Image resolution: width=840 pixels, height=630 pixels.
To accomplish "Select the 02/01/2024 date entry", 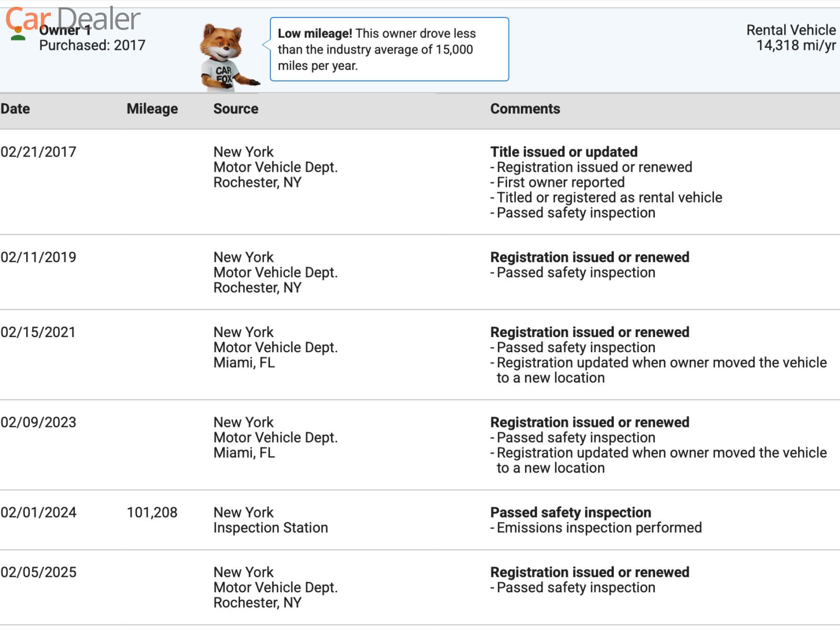I will [x=38, y=512].
